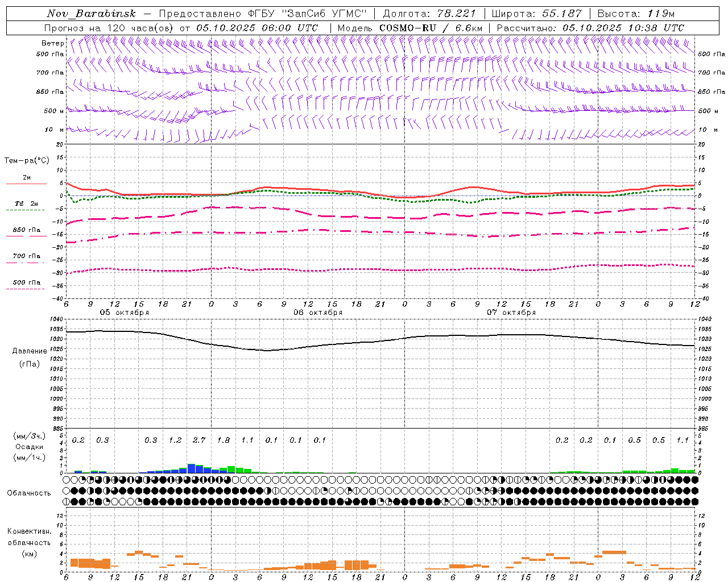Click the date label 06 октября
This screenshot has height=582, width=728.
pos(318,313)
